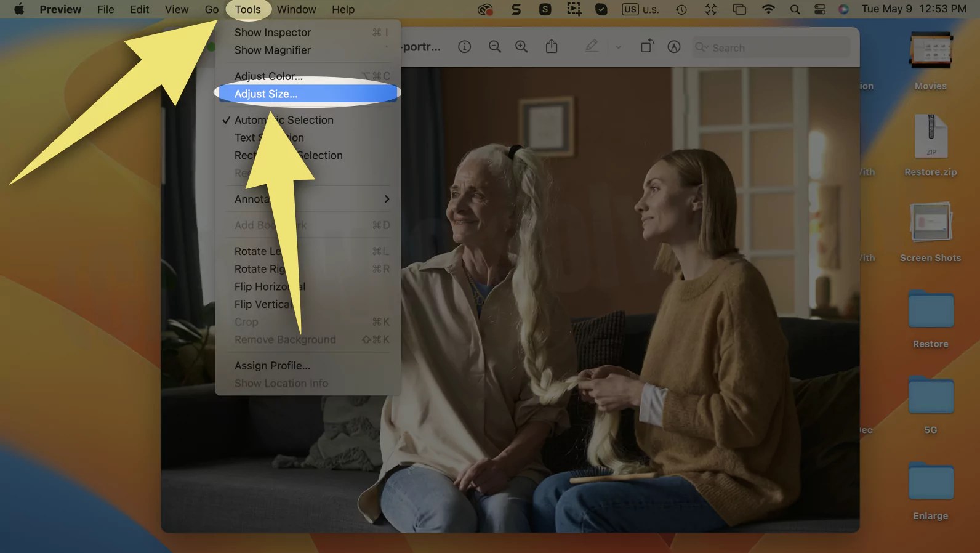Select the 5G folder on desktop
Screen dimensions: 980x553
931,404
